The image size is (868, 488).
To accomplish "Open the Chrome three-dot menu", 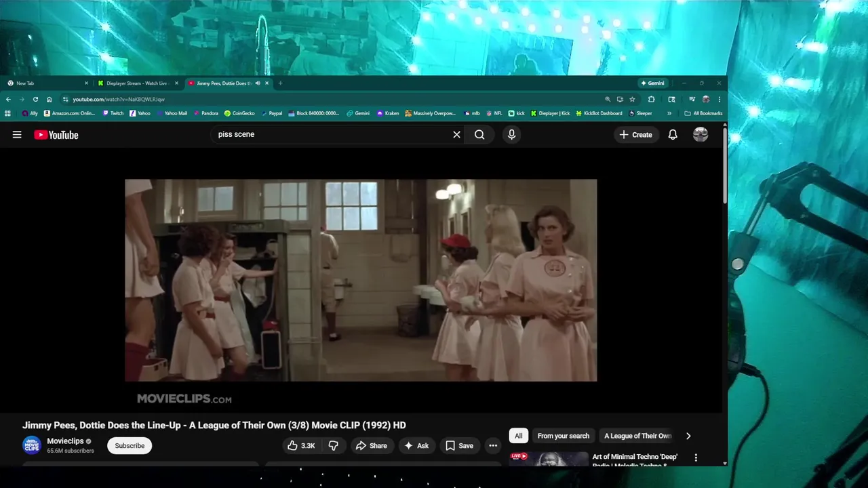I will pyautogui.click(x=719, y=100).
